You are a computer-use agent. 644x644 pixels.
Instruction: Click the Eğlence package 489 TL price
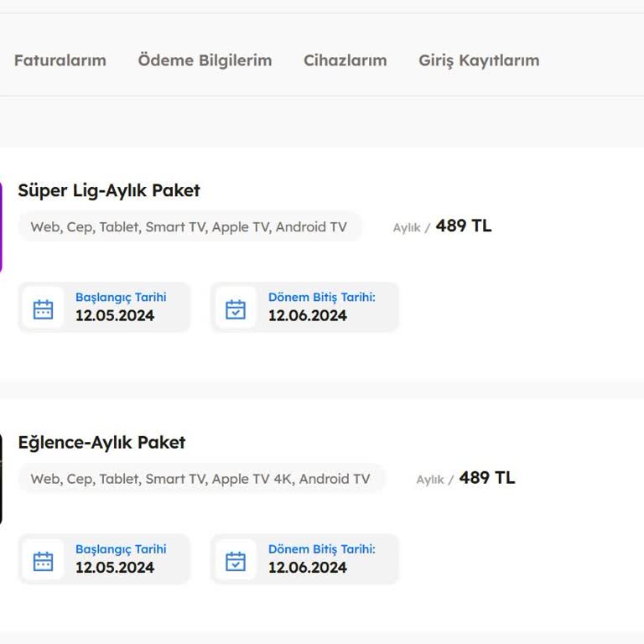pyautogui.click(x=486, y=478)
